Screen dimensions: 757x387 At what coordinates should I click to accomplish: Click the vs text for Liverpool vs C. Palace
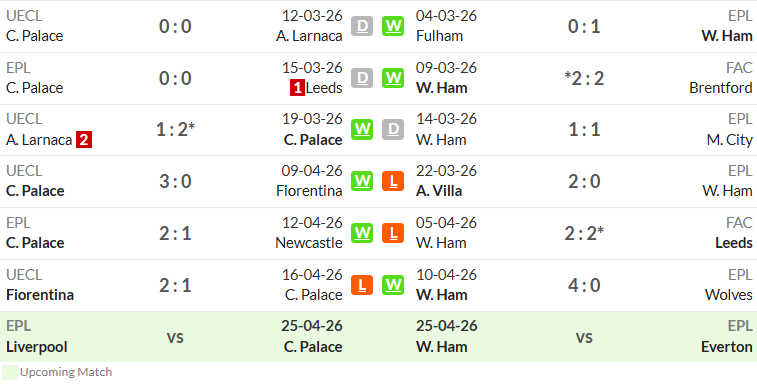click(175, 337)
